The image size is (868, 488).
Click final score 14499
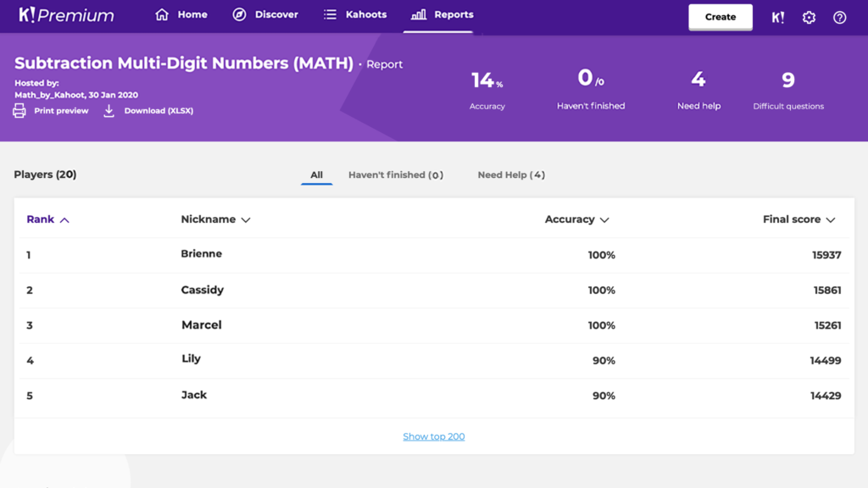tap(826, 361)
